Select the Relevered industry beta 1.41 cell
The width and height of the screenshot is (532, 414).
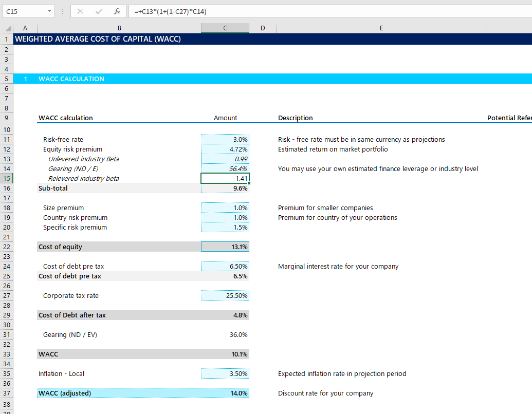225,178
